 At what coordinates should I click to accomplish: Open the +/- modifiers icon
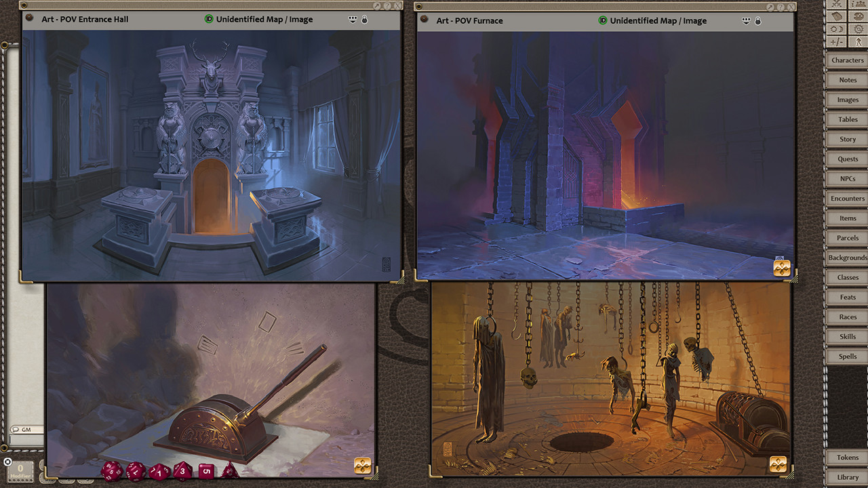tap(836, 42)
